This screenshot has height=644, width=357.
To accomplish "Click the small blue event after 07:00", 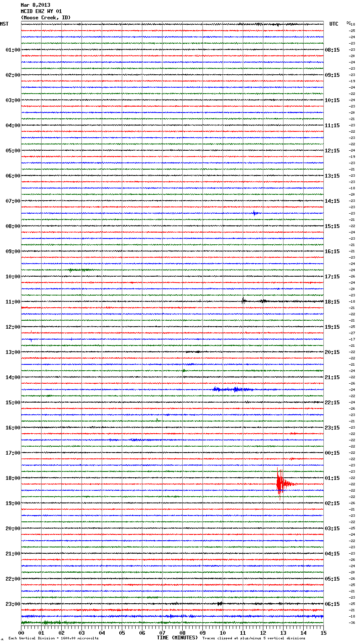I will 256,213.
